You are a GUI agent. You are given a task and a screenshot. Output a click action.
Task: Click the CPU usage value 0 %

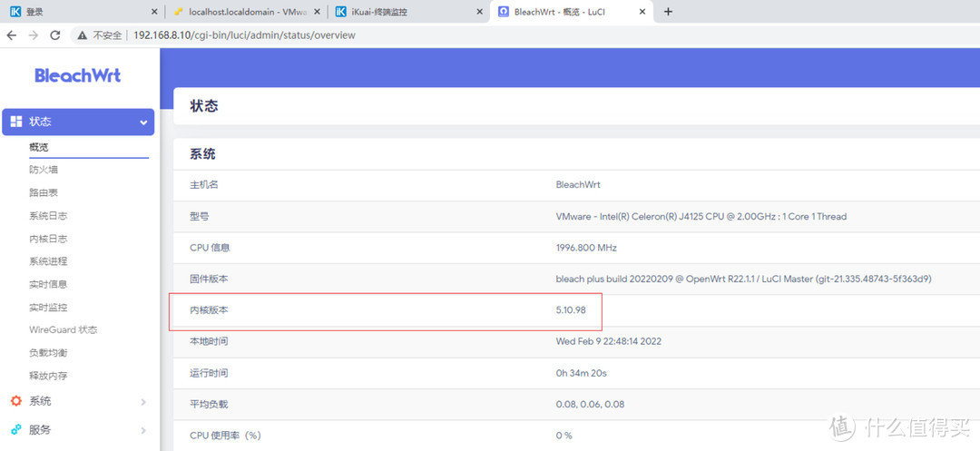click(563, 436)
